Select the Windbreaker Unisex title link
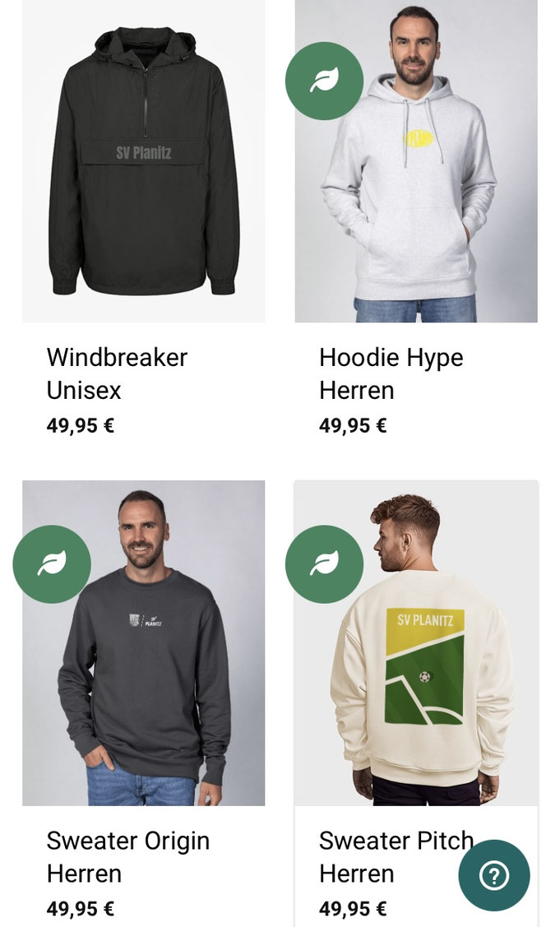 pyautogui.click(x=117, y=373)
